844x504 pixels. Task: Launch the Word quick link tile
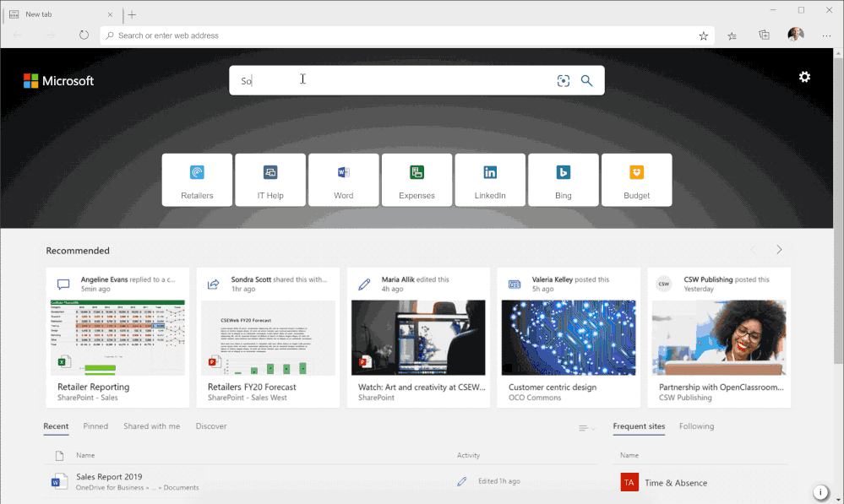[343, 180]
